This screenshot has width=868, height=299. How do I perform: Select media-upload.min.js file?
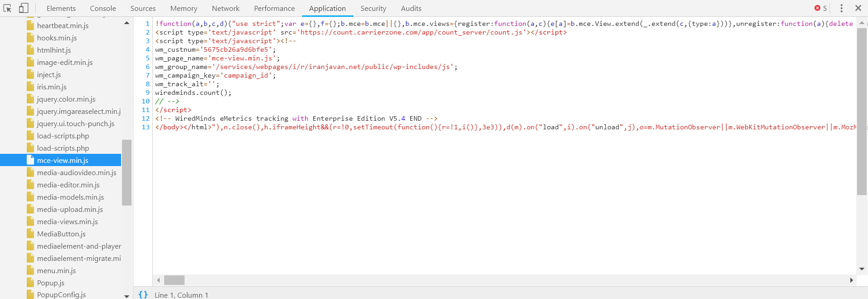[x=70, y=209]
